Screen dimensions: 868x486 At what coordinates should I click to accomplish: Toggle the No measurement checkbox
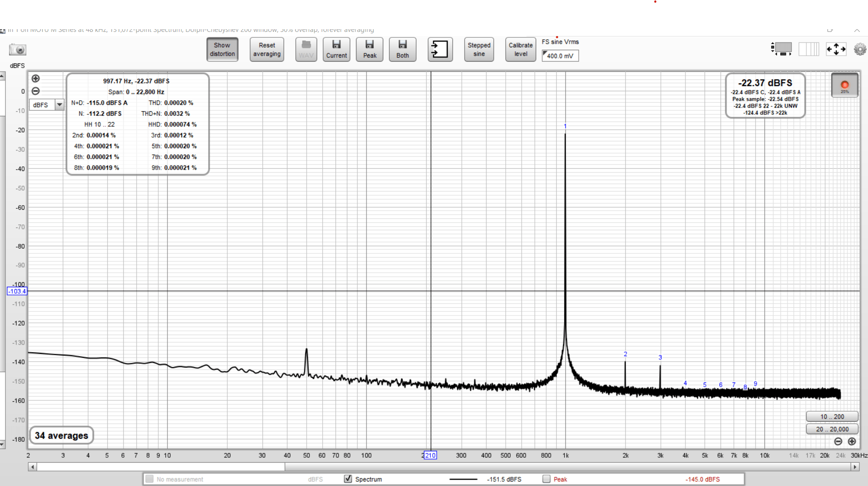(149, 479)
